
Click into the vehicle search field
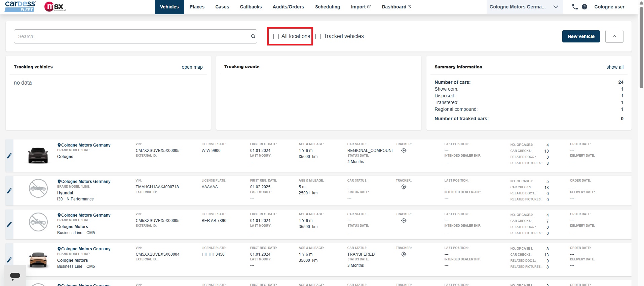(x=131, y=36)
